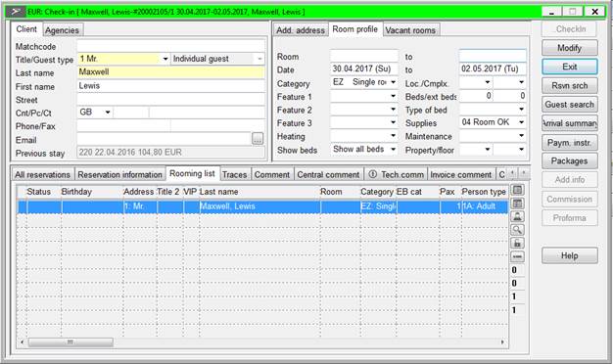Open the Help button
The width and height of the screenshot is (613, 364).
[570, 255]
